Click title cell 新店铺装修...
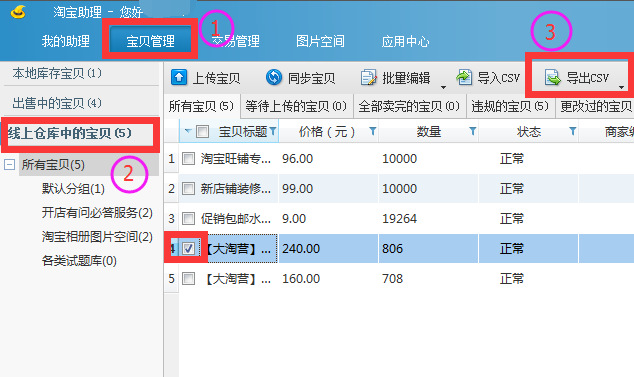The image size is (634, 377). coord(236,188)
